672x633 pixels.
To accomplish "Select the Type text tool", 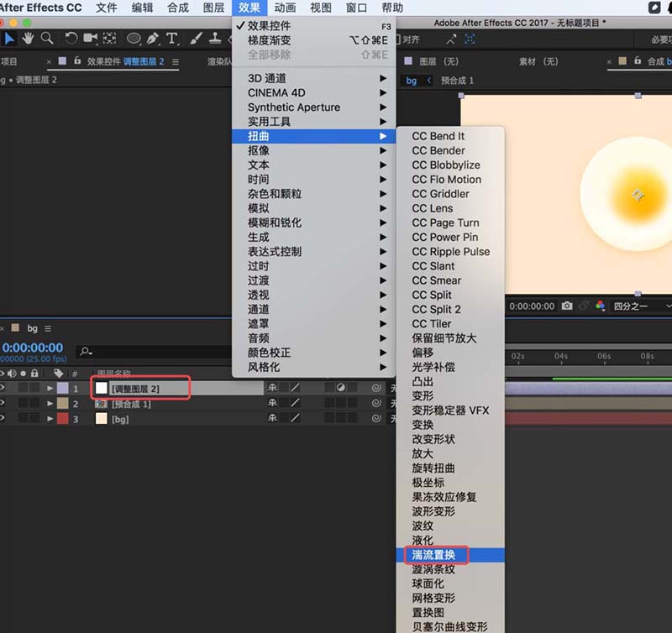I will pos(172,39).
